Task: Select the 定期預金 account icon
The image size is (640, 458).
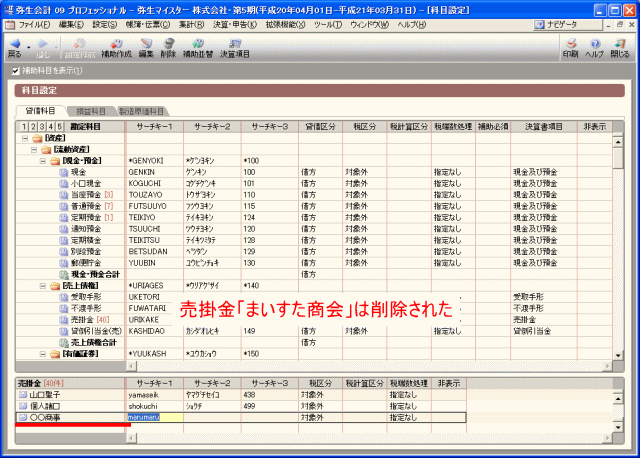Action: click(64, 218)
